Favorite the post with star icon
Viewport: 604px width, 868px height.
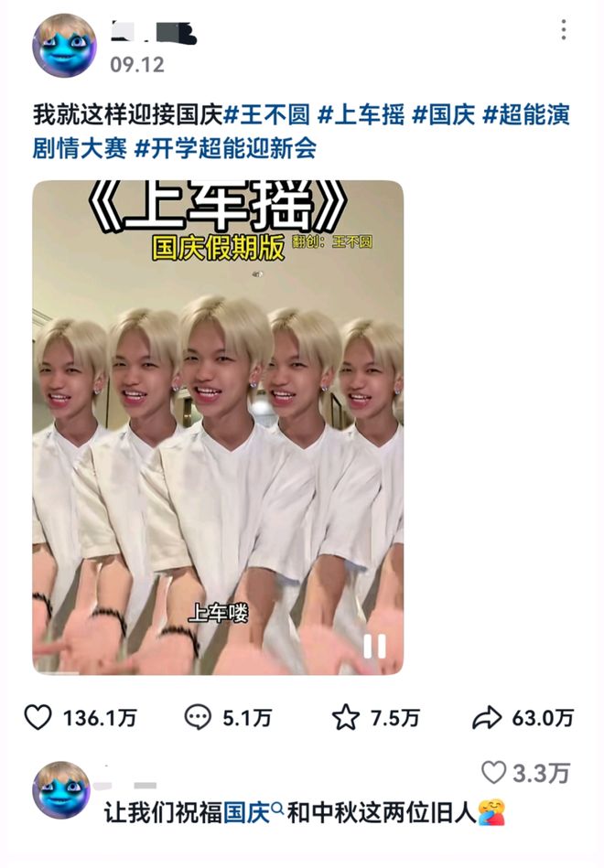(x=346, y=717)
